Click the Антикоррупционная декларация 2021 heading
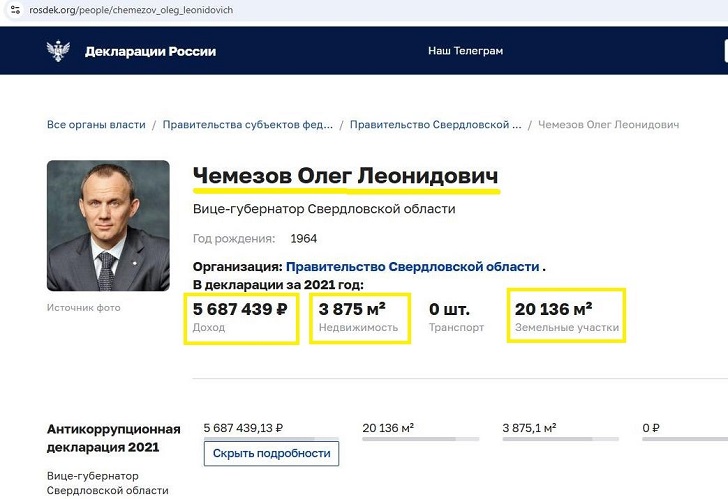 [x=113, y=438]
